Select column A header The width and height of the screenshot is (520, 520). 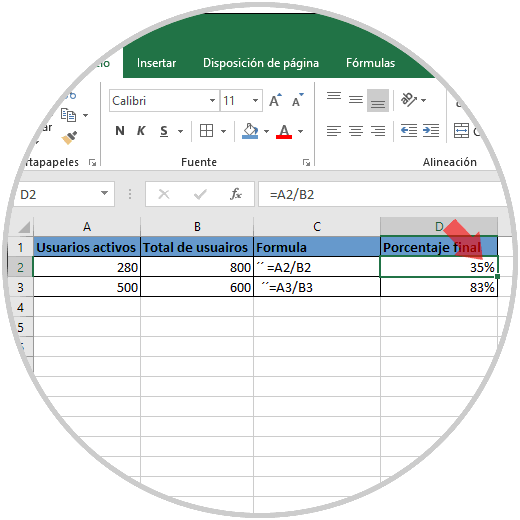87,227
